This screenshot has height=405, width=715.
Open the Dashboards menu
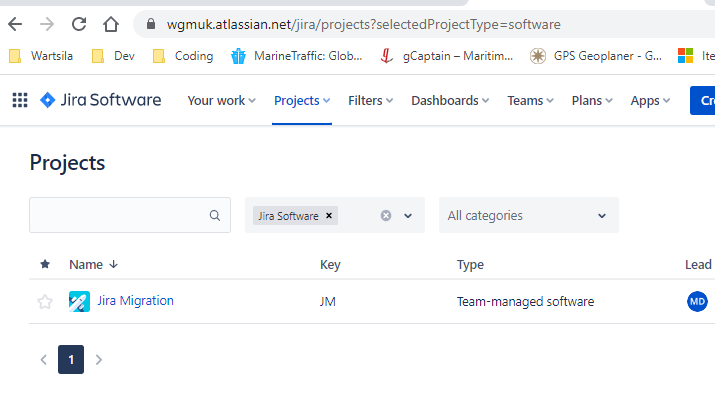click(450, 100)
